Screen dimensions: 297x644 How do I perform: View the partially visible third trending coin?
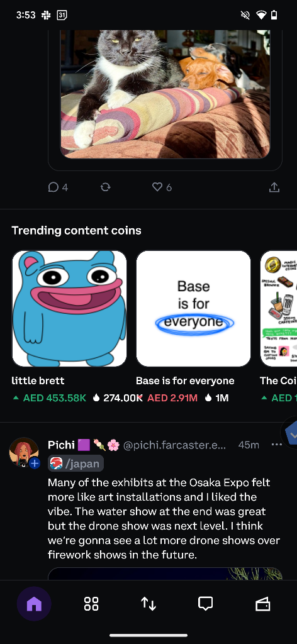coord(279,308)
